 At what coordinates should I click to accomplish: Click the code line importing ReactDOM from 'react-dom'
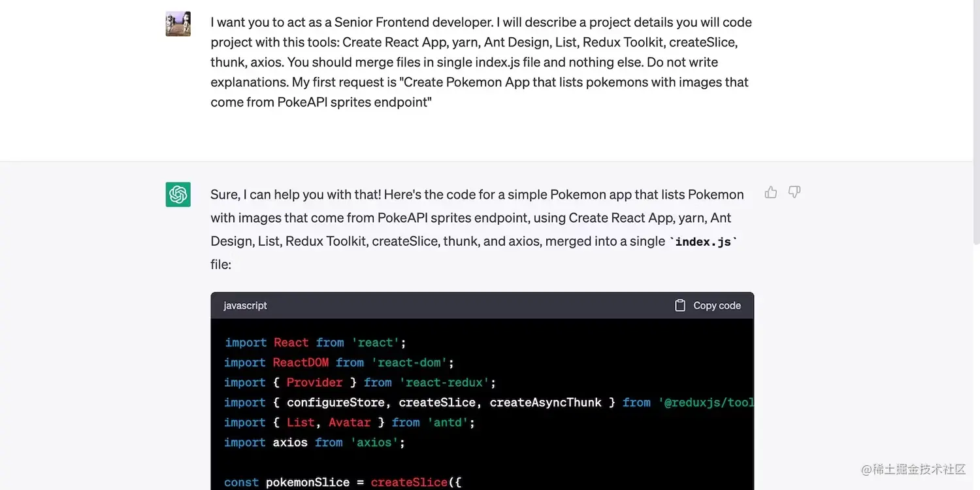339,362
